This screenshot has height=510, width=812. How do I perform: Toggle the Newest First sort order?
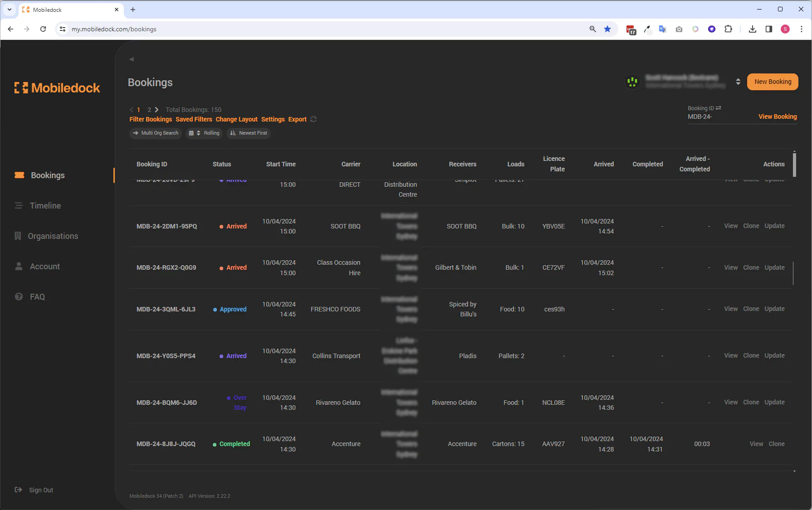[249, 133]
